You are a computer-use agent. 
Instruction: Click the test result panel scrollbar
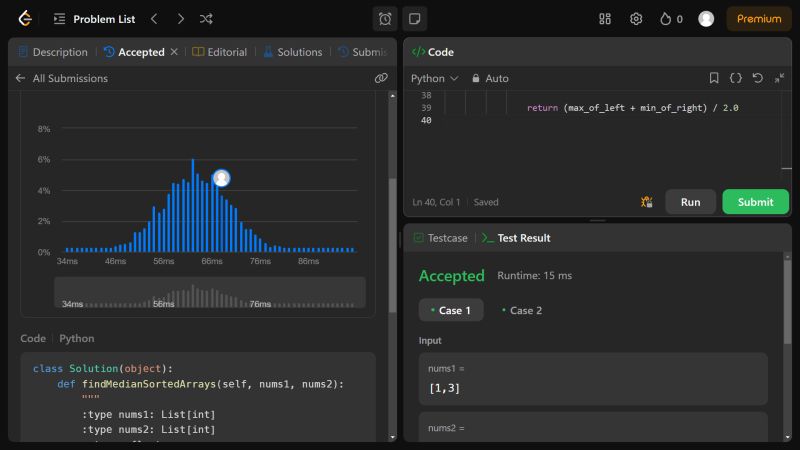(x=787, y=304)
